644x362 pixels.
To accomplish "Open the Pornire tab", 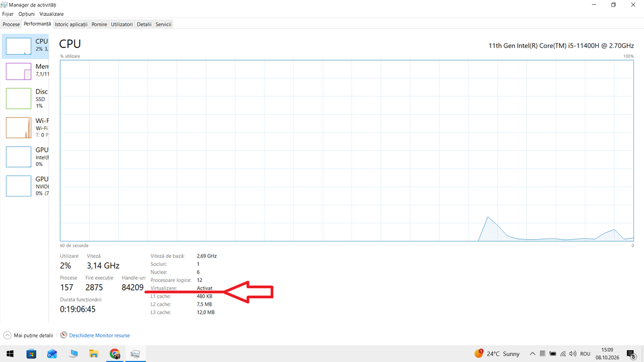I will pos(99,24).
